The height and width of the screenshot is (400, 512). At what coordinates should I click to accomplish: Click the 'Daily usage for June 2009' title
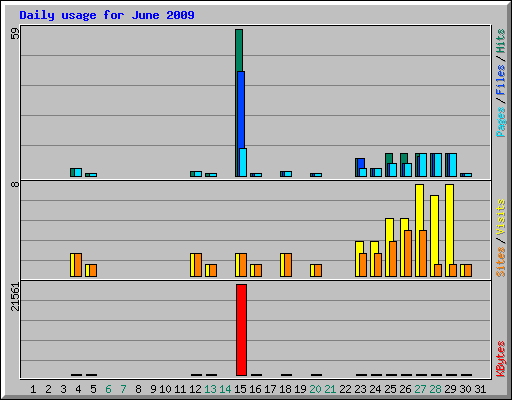107,15
